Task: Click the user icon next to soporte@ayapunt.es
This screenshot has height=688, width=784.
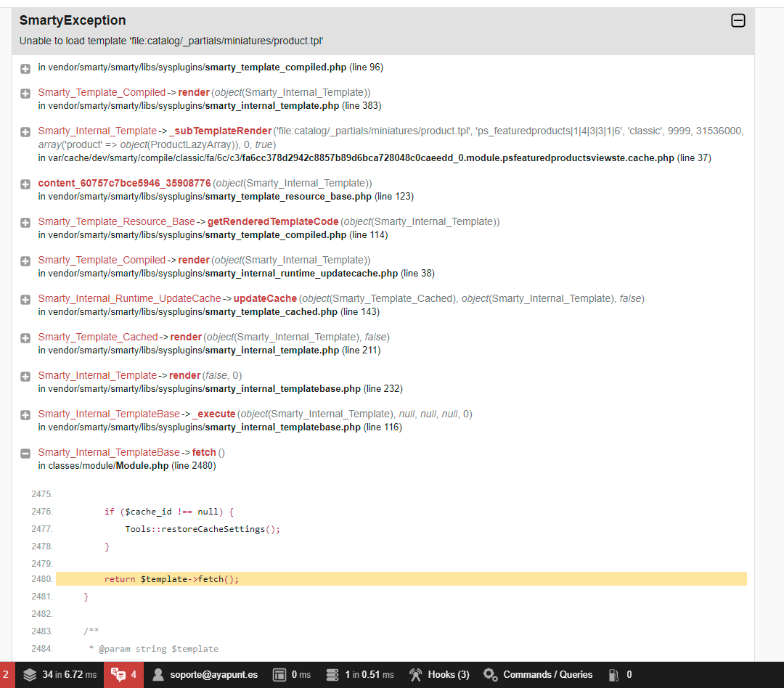Action: pyautogui.click(x=158, y=674)
